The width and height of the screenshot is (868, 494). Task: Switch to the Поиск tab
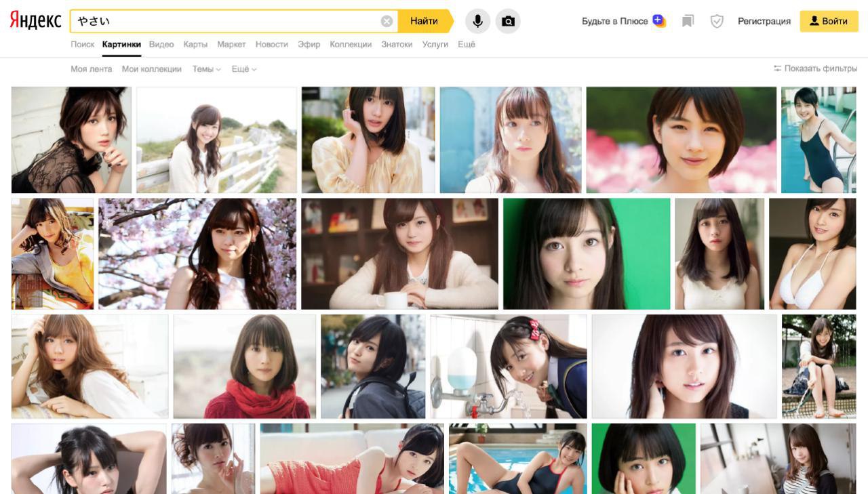point(83,44)
